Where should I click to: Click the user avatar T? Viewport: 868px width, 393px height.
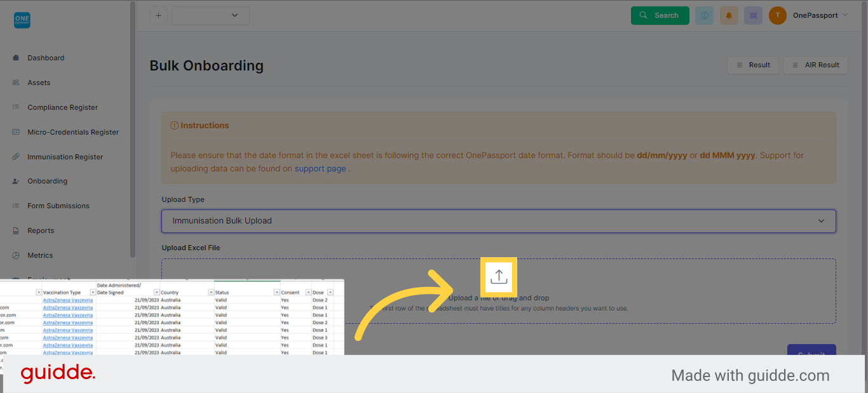pyautogui.click(x=778, y=15)
